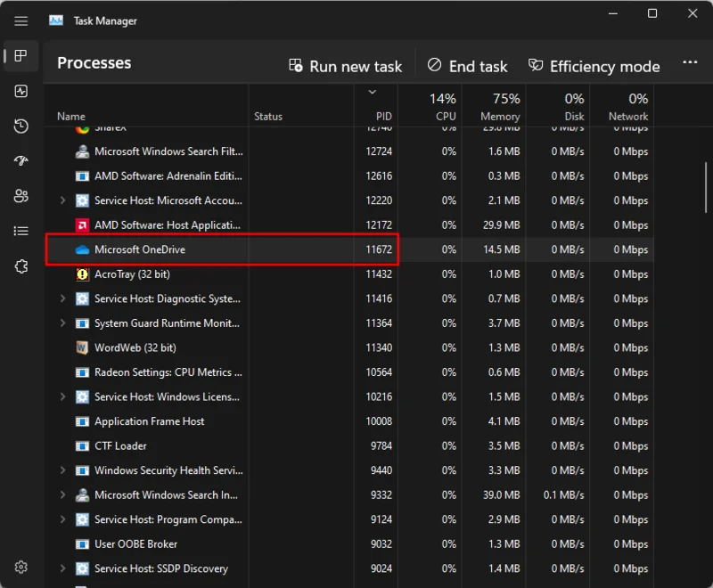Sort by the Network column header
This screenshot has width=713, height=588.
pos(628,117)
